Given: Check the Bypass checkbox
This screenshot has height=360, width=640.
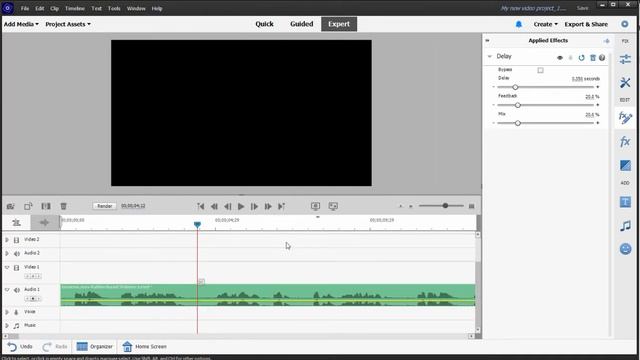Looking at the screenshot, I should pyautogui.click(x=540, y=70).
